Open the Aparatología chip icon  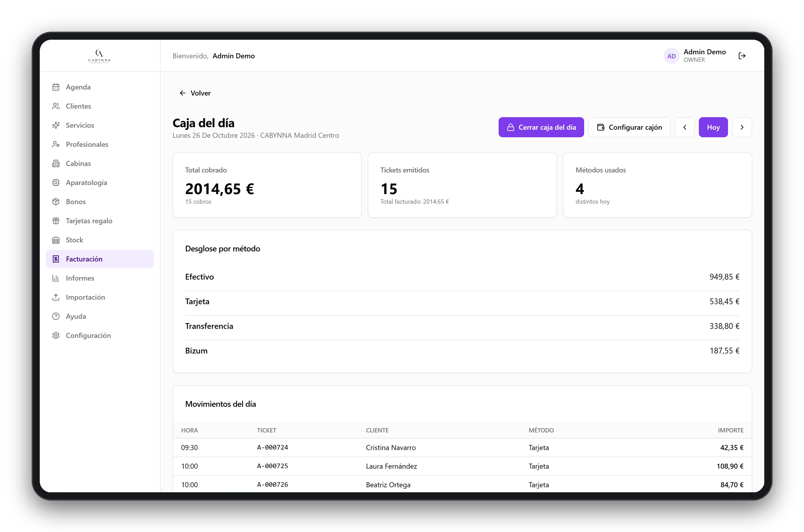click(x=56, y=183)
